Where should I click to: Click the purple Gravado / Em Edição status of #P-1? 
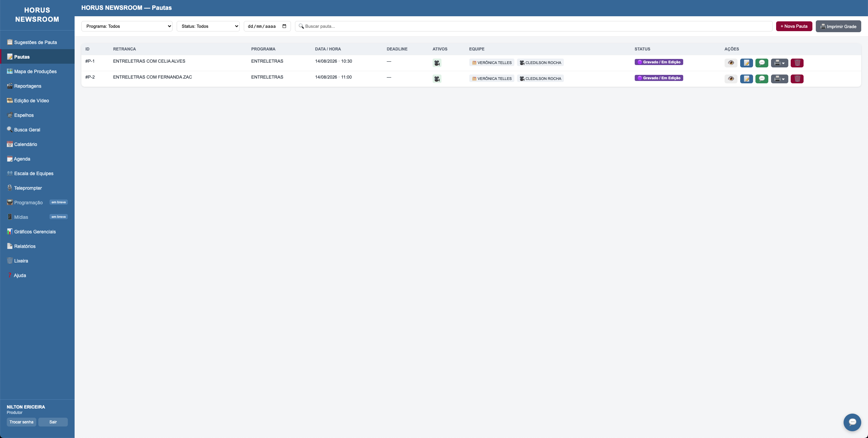pos(658,62)
